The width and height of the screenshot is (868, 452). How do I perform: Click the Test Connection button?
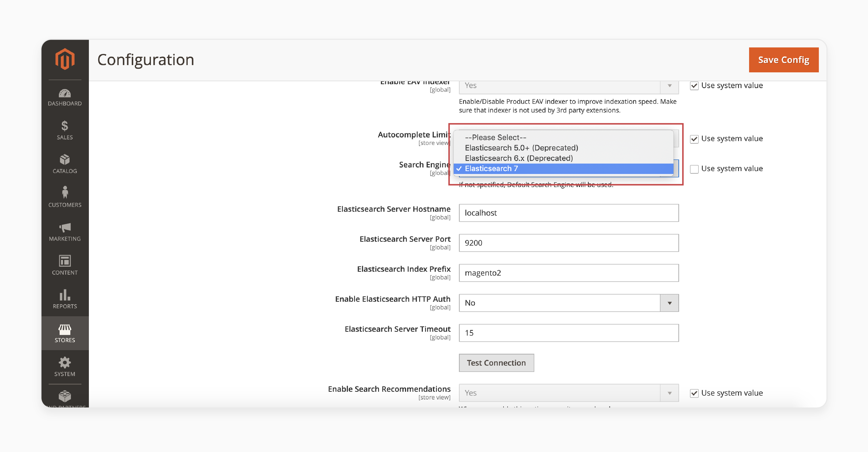pyautogui.click(x=496, y=363)
